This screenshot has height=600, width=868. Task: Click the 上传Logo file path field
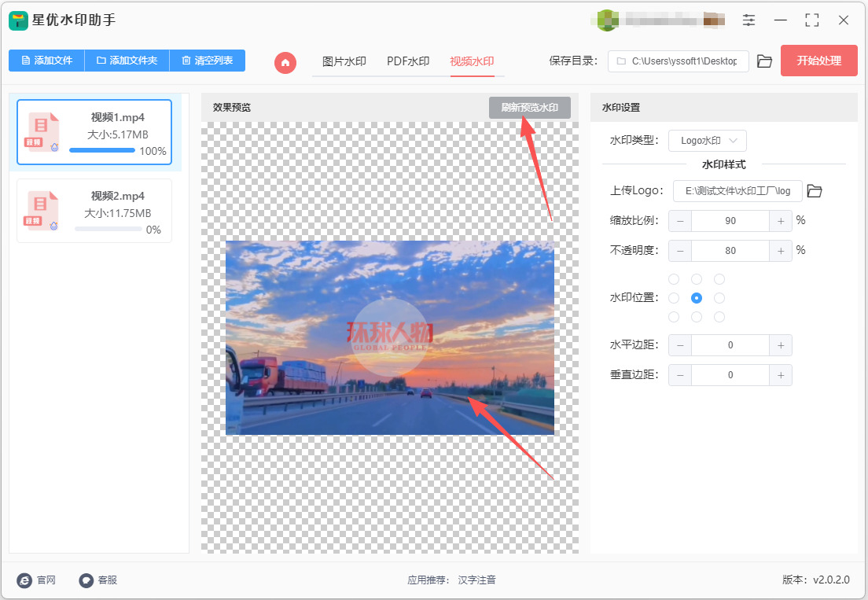coord(737,191)
